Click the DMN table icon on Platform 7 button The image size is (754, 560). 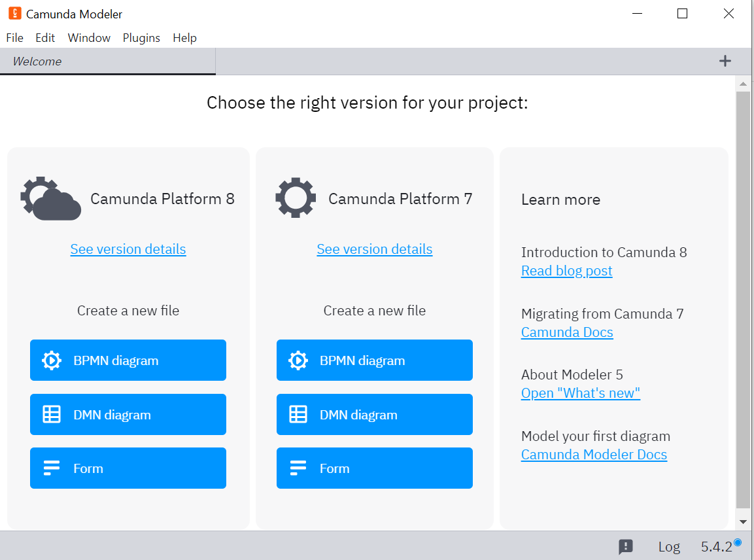298,414
